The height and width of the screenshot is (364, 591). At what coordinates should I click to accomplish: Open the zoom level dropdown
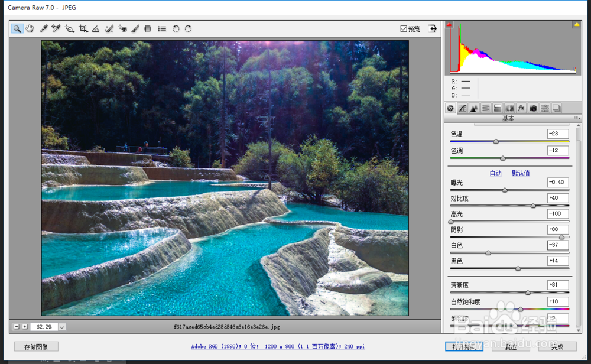(x=62, y=327)
